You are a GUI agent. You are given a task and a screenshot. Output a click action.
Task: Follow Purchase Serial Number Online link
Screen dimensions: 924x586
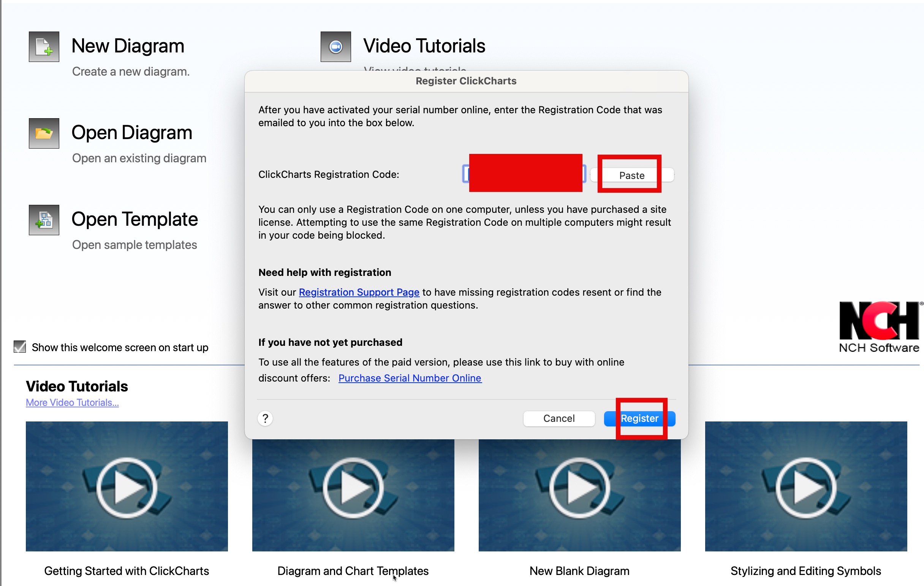410,379
